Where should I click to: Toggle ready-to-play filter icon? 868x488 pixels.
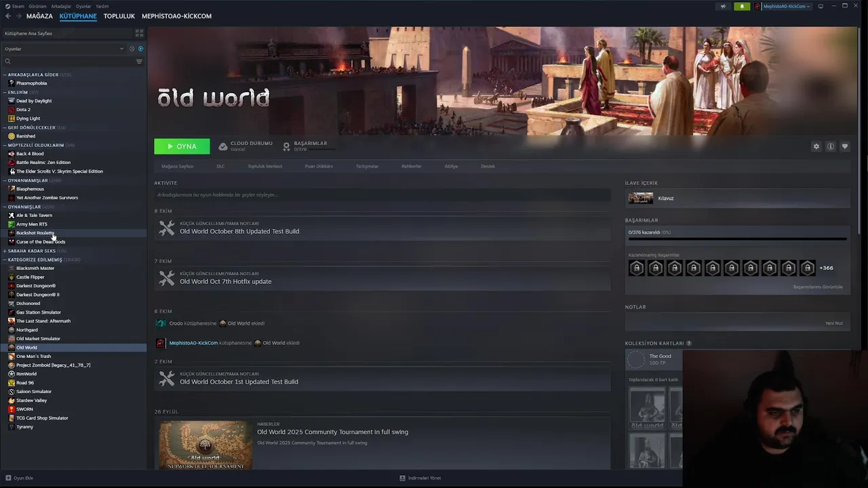click(x=140, y=49)
